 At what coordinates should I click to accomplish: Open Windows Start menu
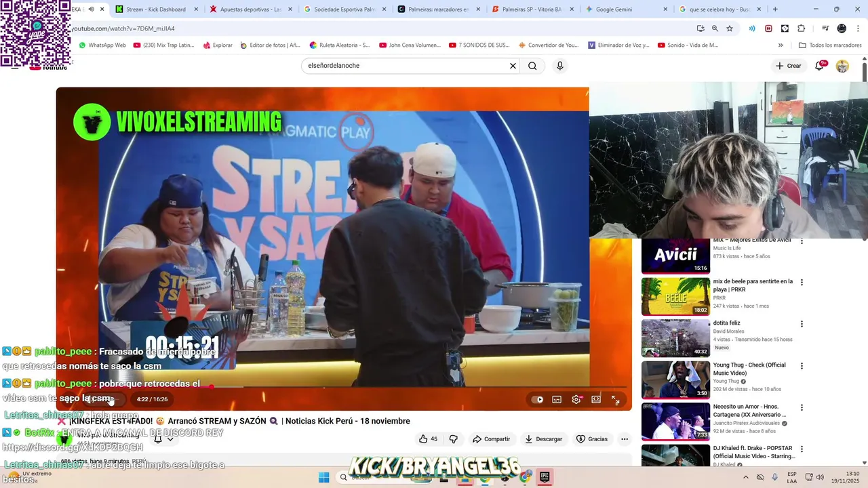(323, 477)
